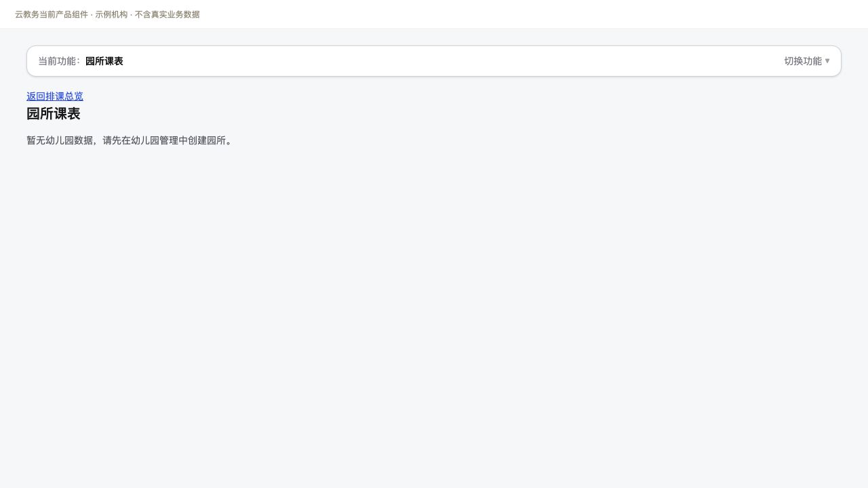Click the 返回排课总览 link
868x488 pixels.
(x=55, y=96)
